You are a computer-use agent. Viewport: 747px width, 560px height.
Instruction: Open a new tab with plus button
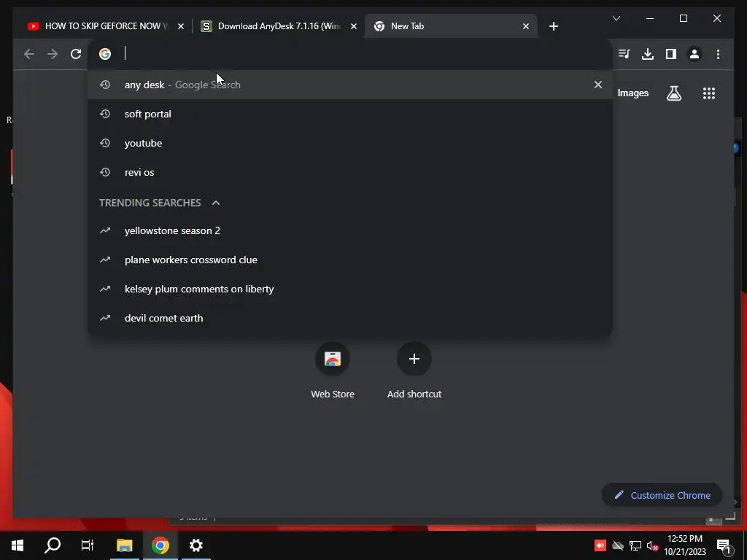(553, 26)
